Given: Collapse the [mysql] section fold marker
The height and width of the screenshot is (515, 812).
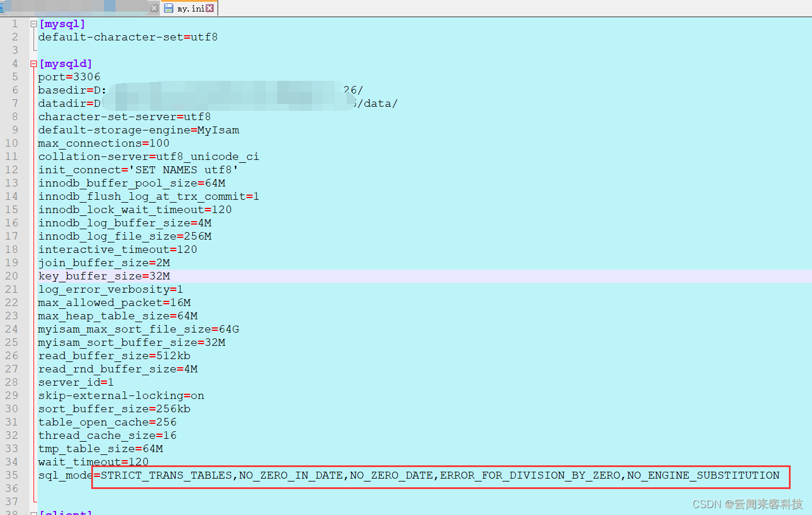Looking at the screenshot, I should point(33,24).
